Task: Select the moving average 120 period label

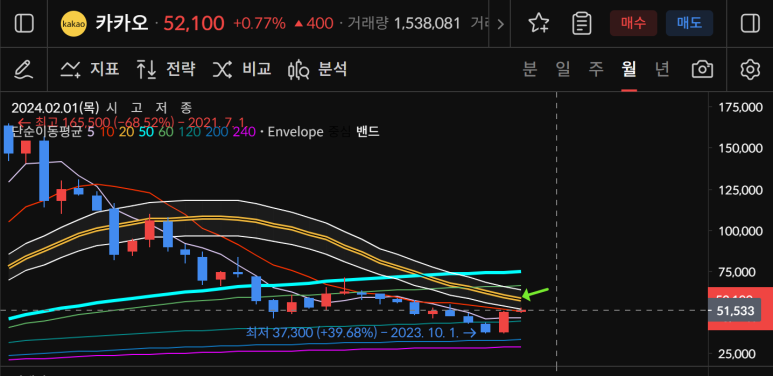Action: coord(189,132)
